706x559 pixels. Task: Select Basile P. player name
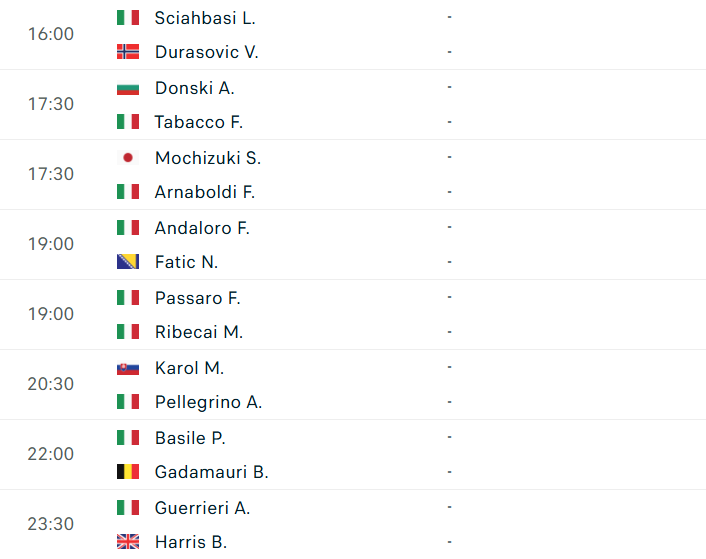point(190,438)
